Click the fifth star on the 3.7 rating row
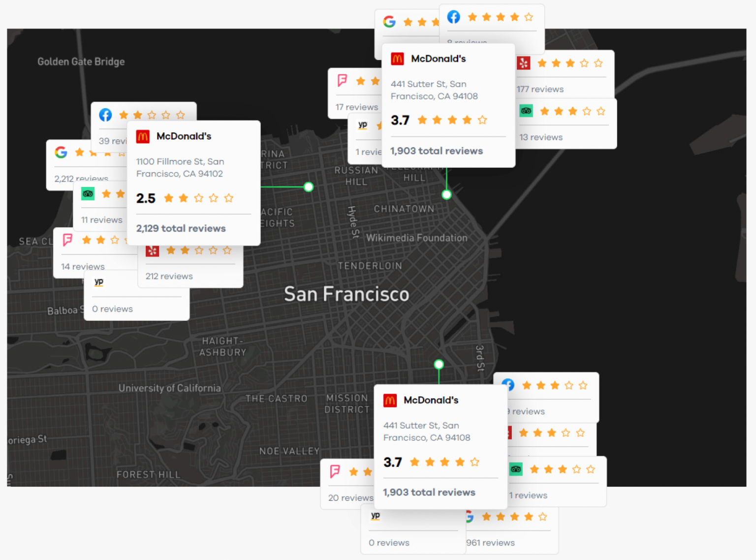Screen dimensions: 756x560 [x=482, y=120]
